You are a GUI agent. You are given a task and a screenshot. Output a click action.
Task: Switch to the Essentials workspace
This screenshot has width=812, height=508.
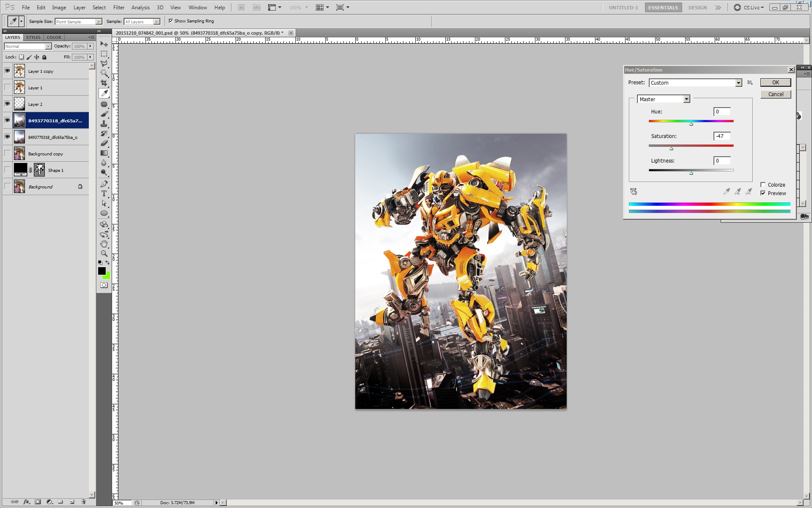[663, 7]
